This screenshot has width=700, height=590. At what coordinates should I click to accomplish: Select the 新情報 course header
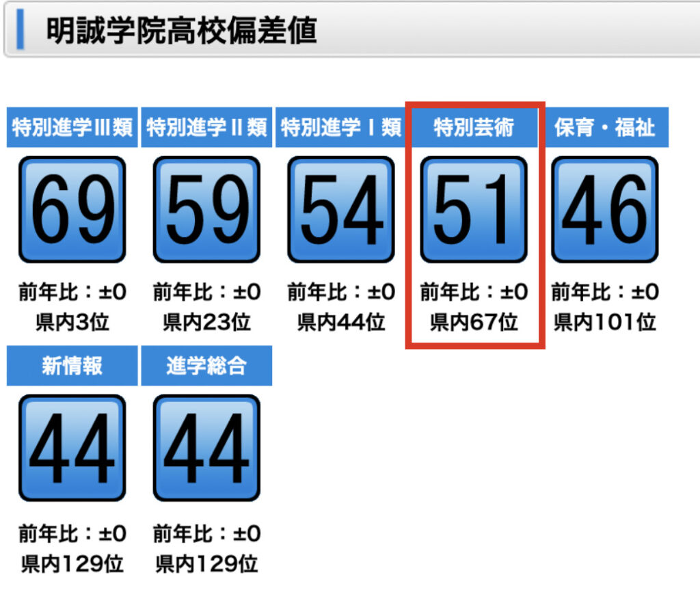pyautogui.click(x=72, y=366)
